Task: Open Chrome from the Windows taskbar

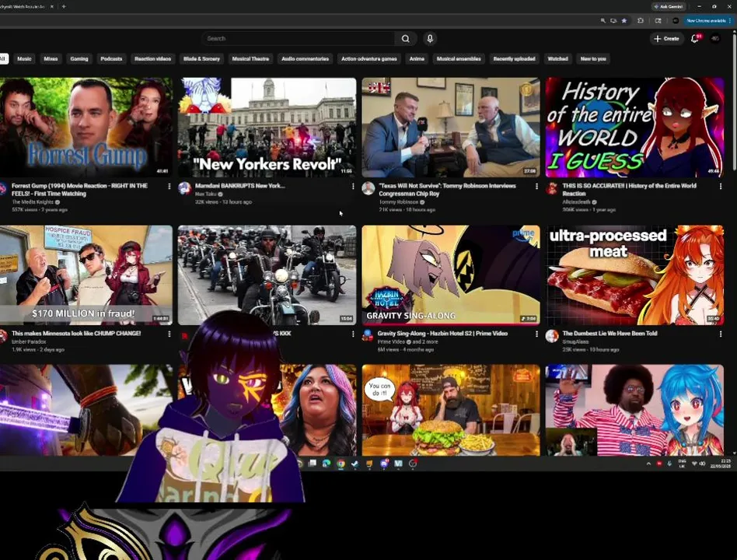Action: (x=341, y=464)
